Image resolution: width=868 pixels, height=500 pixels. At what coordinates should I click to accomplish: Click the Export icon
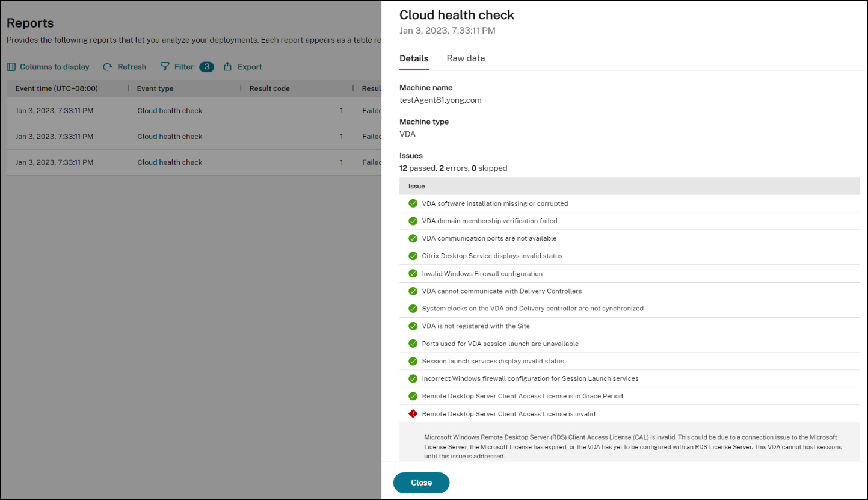[228, 67]
